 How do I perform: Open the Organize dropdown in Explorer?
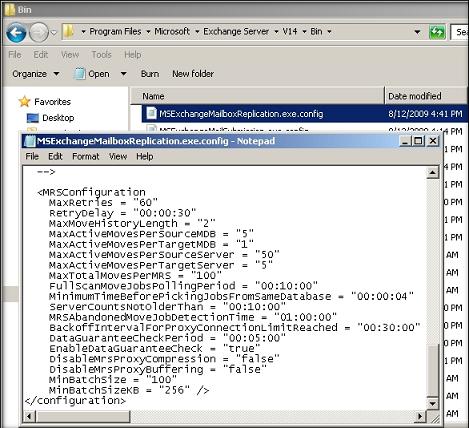click(36, 74)
